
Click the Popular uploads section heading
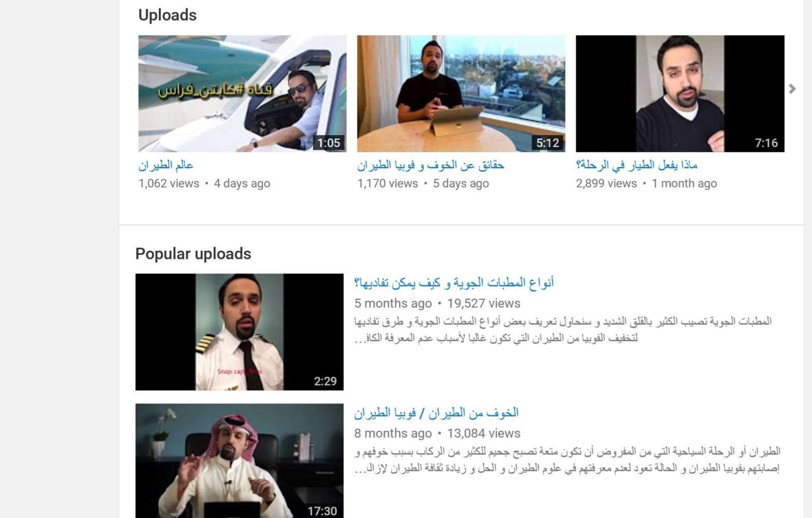193,254
